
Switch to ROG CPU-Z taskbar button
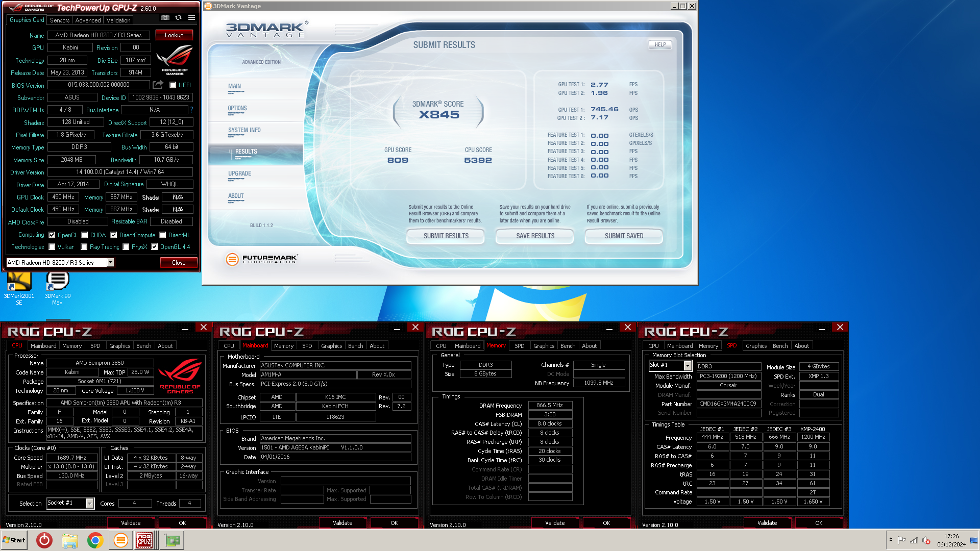coord(144,540)
